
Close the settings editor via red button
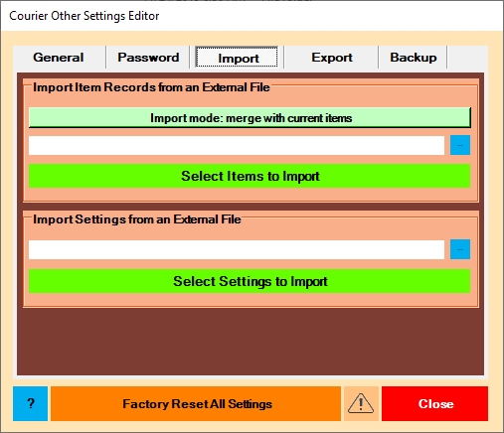[x=434, y=403]
